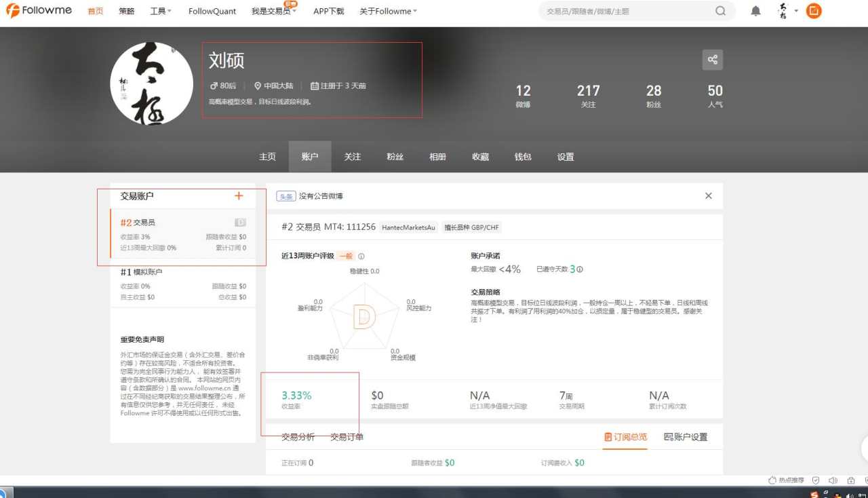Select the #2 交易员 account
The height and width of the screenshot is (498, 868).
(x=183, y=234)
